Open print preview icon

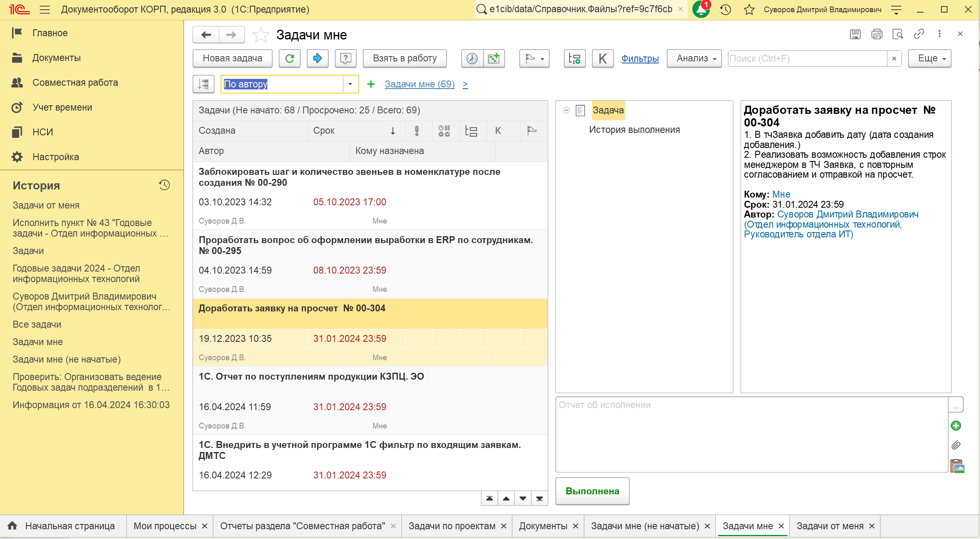coord(898,35)
